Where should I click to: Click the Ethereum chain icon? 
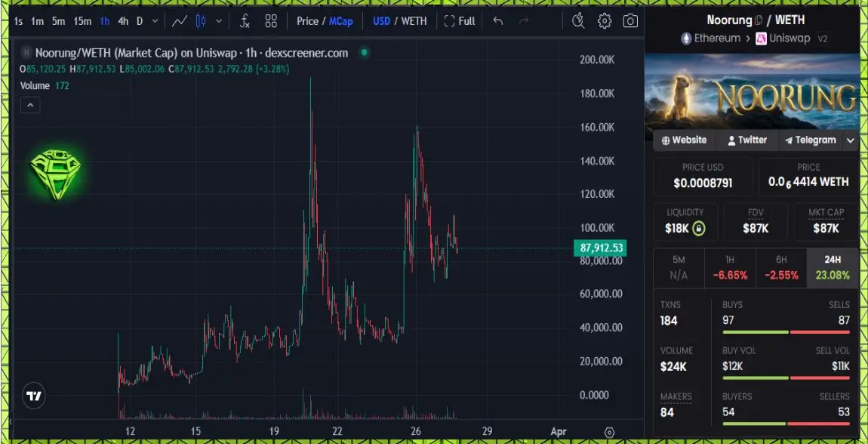click(686, 39)
